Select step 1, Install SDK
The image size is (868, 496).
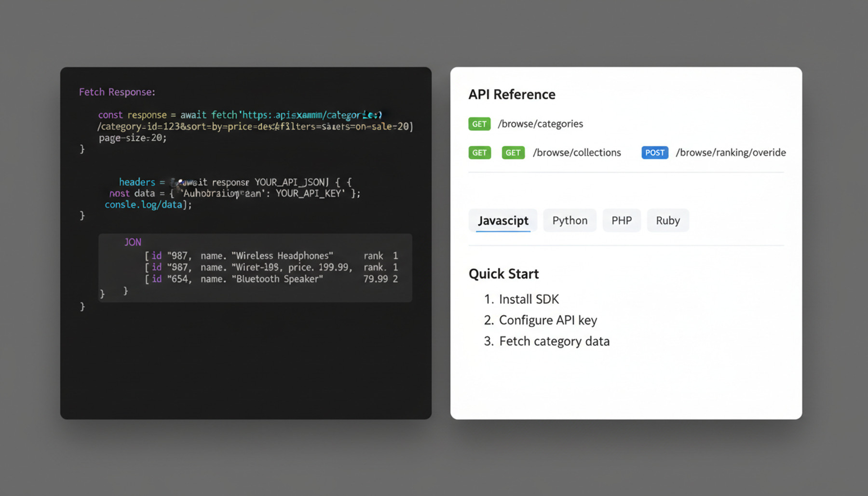click(x=521, y=299)
